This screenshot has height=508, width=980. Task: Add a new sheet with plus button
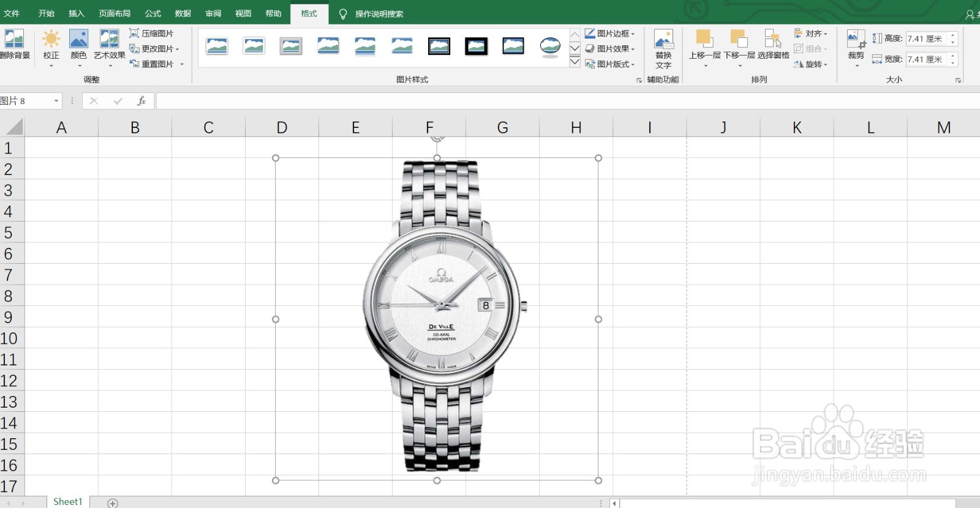coord(113,502)
